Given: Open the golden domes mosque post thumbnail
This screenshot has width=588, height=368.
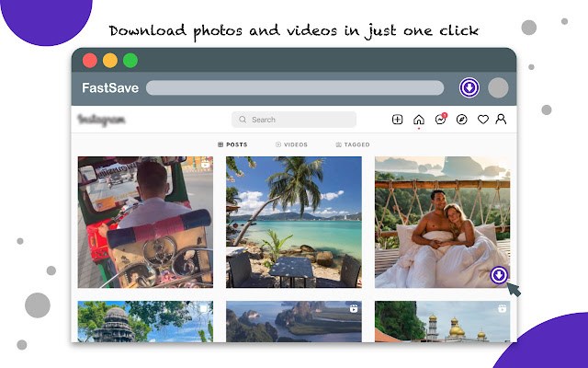Looking at the screenshot, I should point(442,321).
